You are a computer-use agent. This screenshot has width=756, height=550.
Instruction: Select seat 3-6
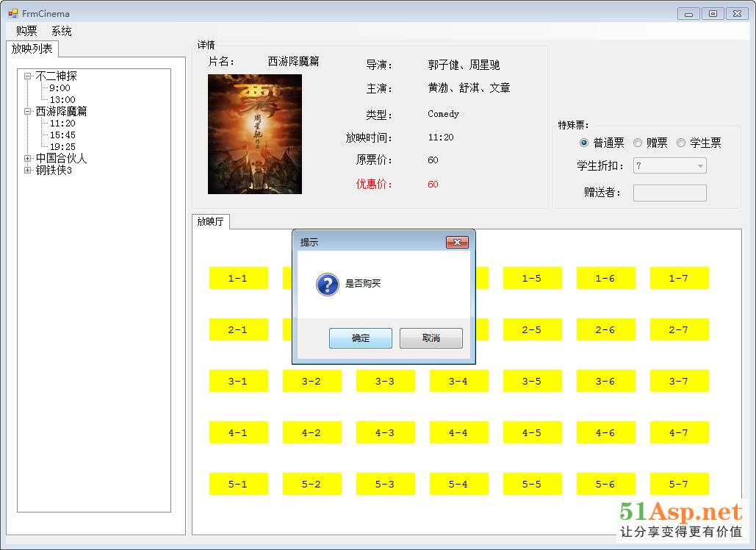605,381
